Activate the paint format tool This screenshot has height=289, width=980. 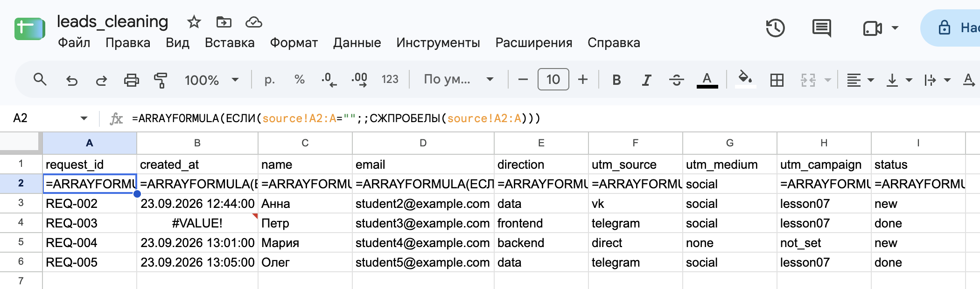pyautogui.click(x=161, y=80)
